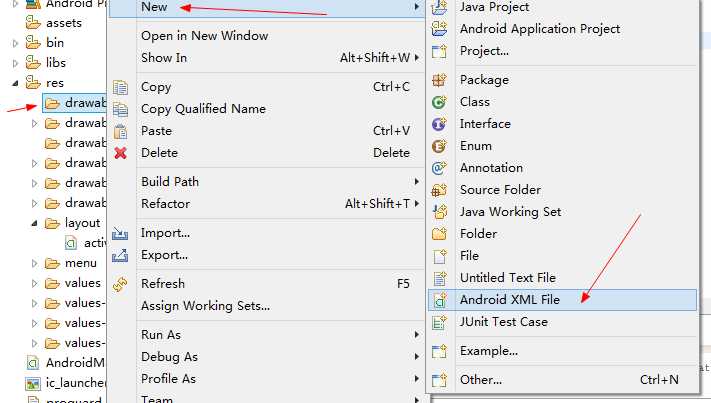The width and height of the screenshot is (711, 403).
Task: Expand the values folder
Action: [x=34, y=283]
